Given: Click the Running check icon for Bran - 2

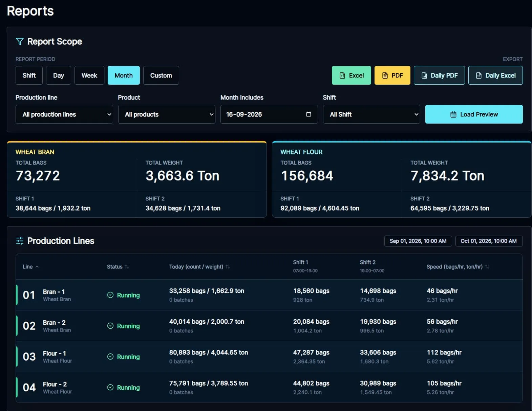Looking at the screenshot, I should [110, 326].
